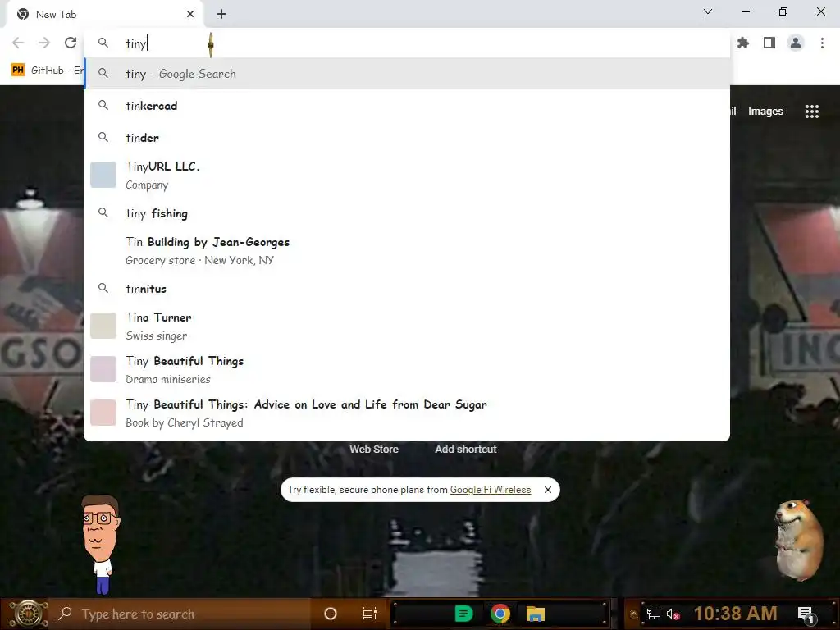Open the Google apps grid
This screenshot has height=630, width=840.
tap(812, 112)
